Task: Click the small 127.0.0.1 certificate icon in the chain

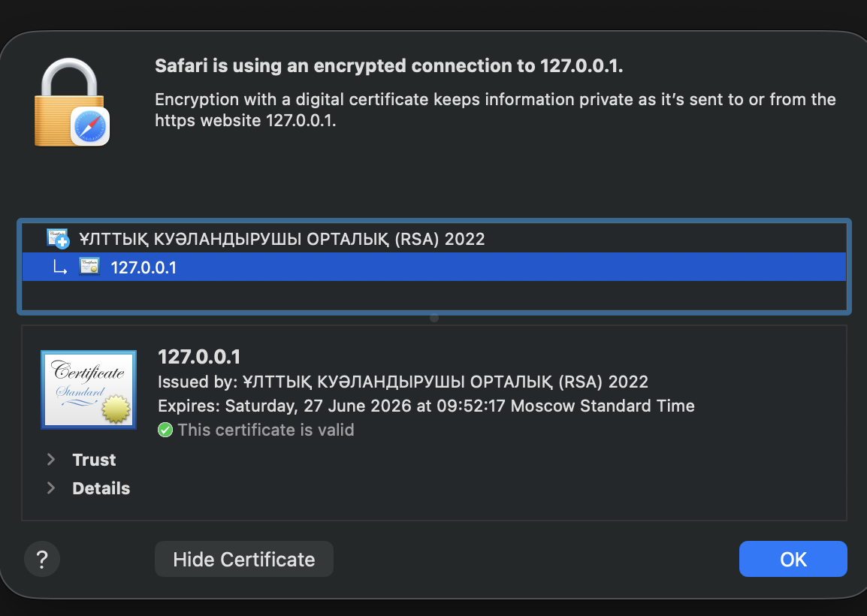Action: (89, 267)
